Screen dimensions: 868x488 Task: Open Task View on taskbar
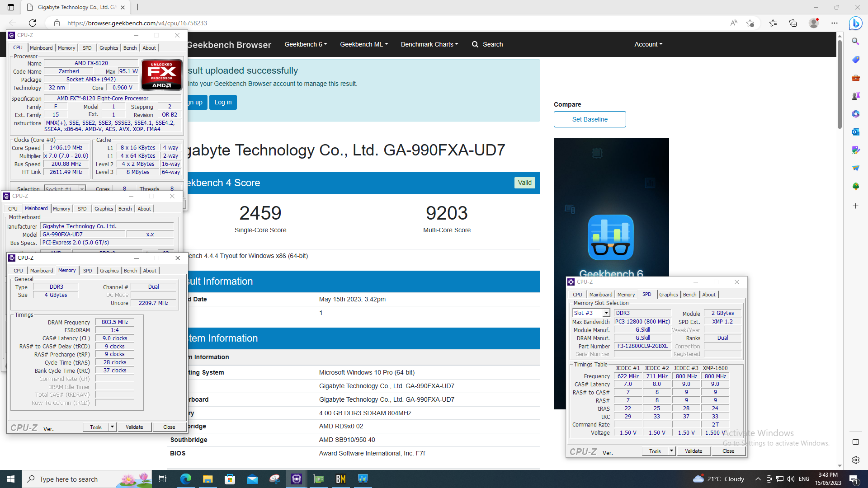tap(163, 479)
